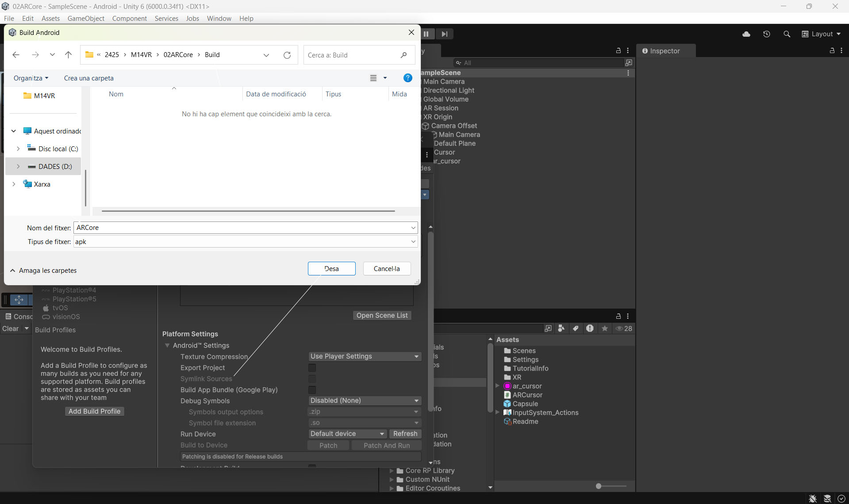Expand the DADES (D:) drive tree
The width and height of the screenshot is (849, 504).
point(18,167)
